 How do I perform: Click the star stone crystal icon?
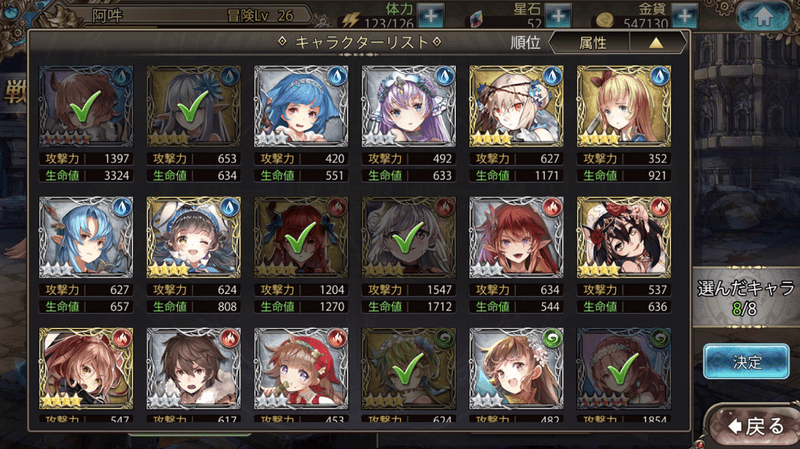(x=476, y=19)
